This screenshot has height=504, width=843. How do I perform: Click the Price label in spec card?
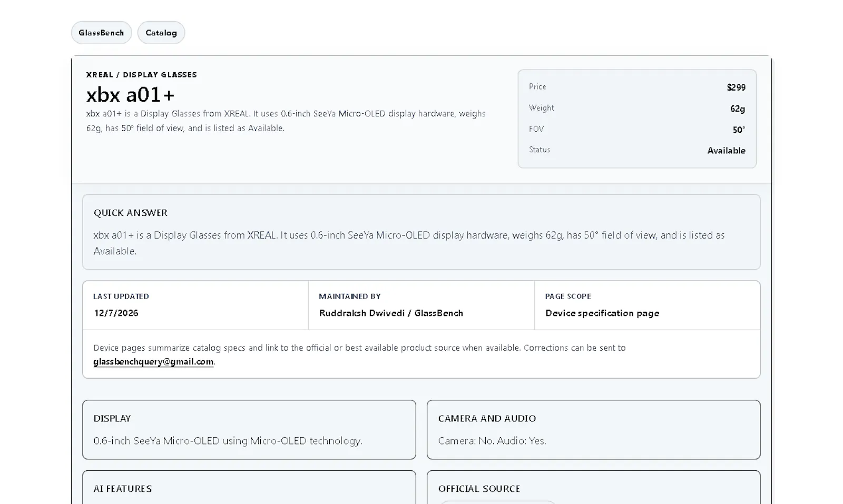pyautogui.click(x=537, y=86)
